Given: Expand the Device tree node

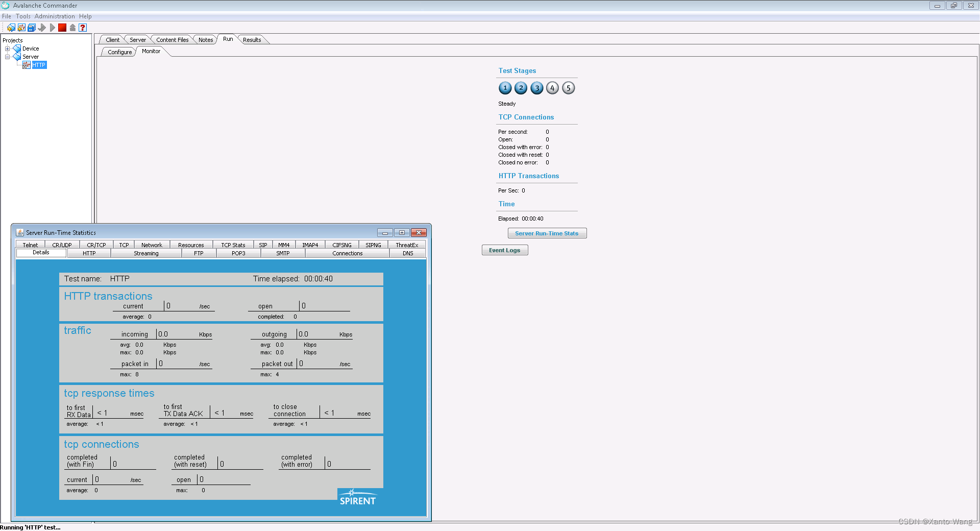Looking at the screenshot, I should pyautogui.click(x=8, y=49).
